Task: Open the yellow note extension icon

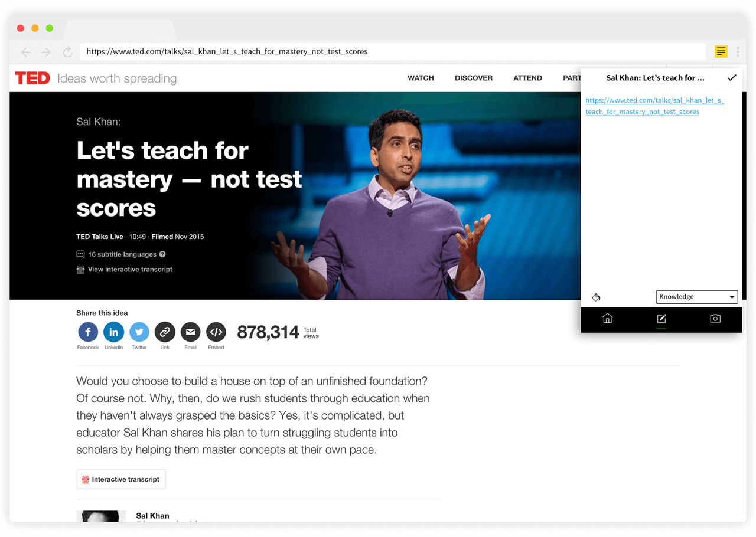Action: pyautogui.click(x=721, y=51)
